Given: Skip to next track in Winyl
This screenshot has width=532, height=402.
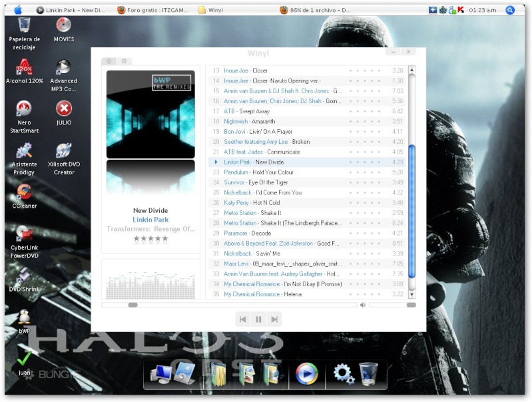Looking at the screenshot, I should pyautogui.click(x=274, y=319).
